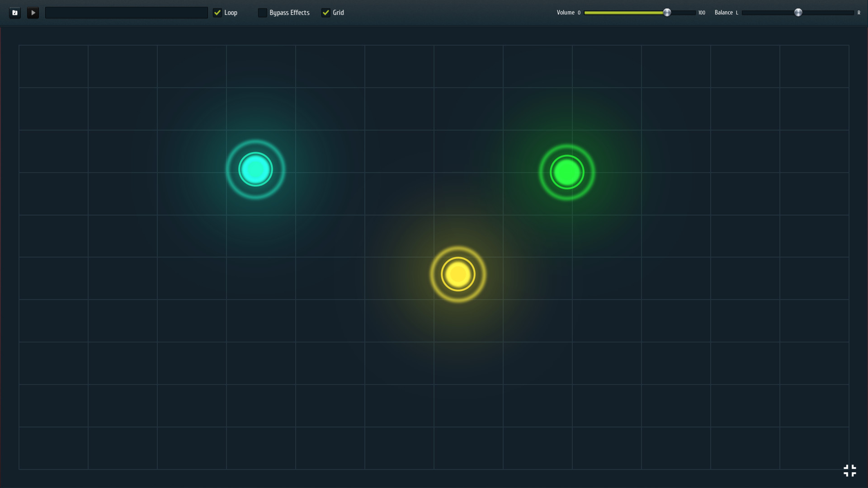Click the Balance track at its center
868x488 pixels.
(799, 13)
